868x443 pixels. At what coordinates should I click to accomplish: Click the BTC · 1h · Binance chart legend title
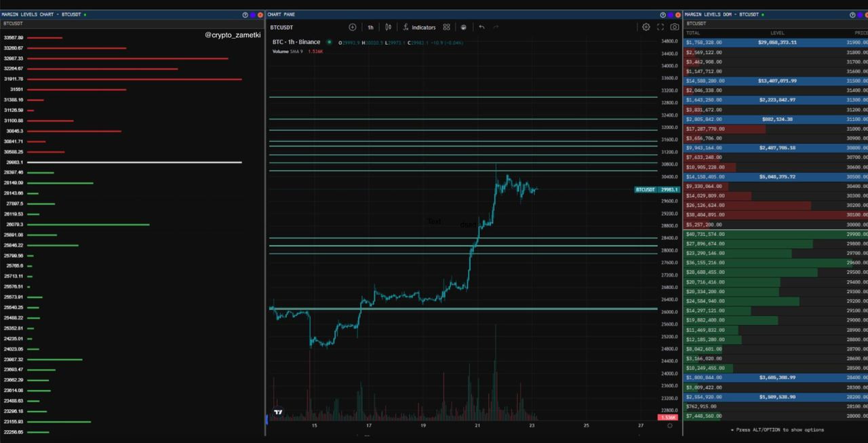[296, 42]
